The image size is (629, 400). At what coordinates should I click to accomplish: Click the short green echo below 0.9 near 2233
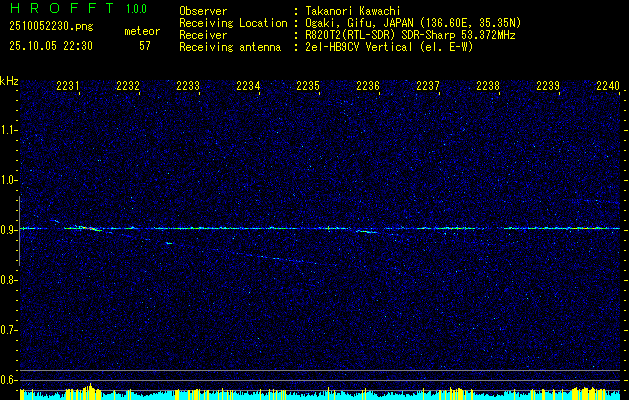coord(169,243)
